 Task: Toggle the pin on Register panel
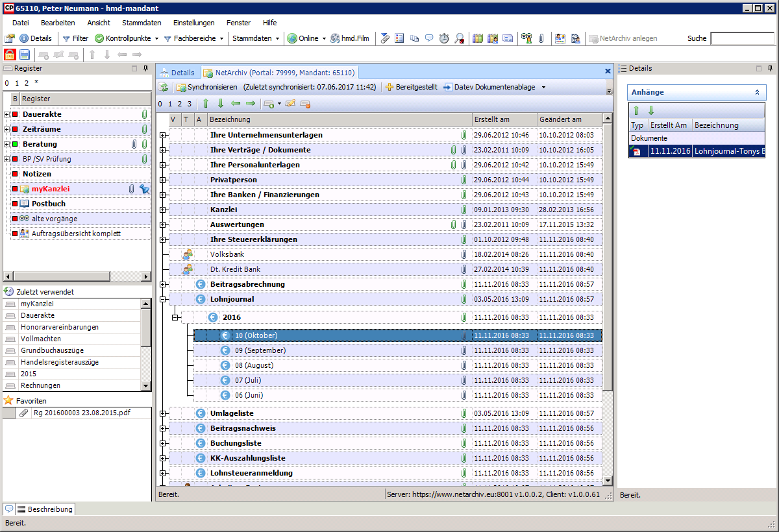click(147, 68)
